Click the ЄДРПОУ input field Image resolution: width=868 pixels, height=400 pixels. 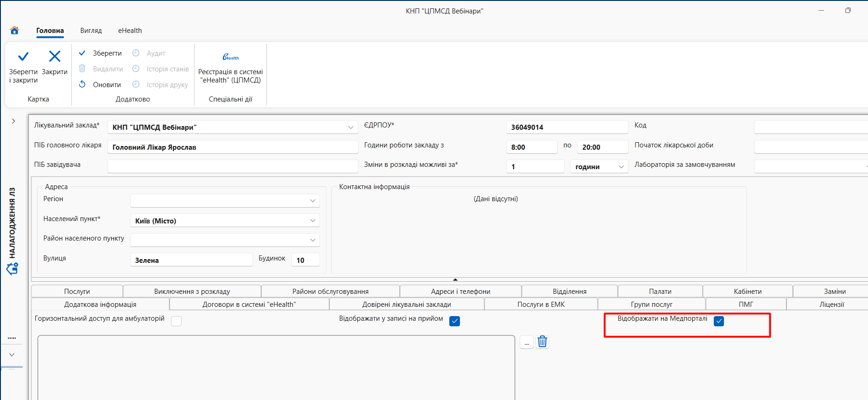pyautogui.click(x=567, y=127)
